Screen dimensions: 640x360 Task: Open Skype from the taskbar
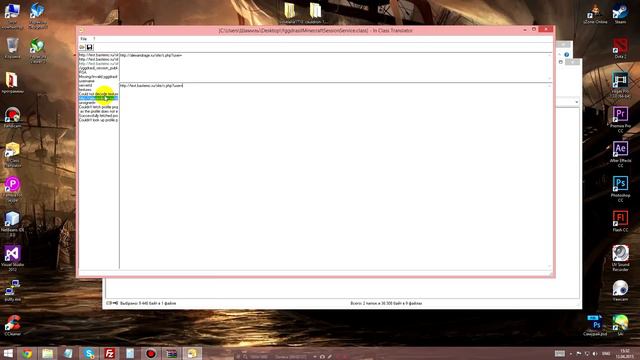[x=89, y=353]
